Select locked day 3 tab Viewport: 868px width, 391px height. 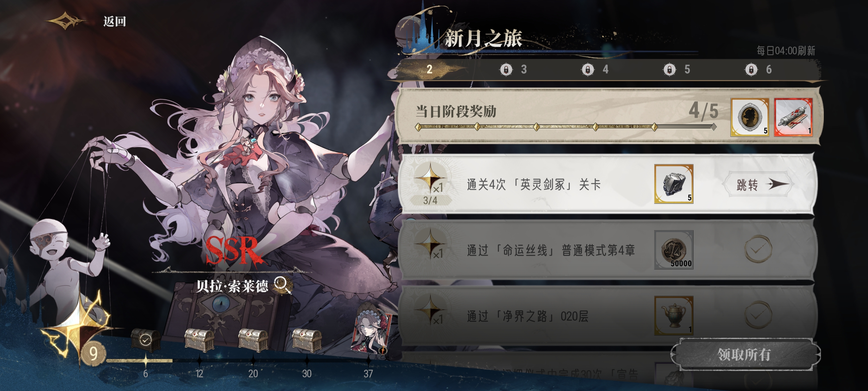pyautogui.click(x=513, y=70)
